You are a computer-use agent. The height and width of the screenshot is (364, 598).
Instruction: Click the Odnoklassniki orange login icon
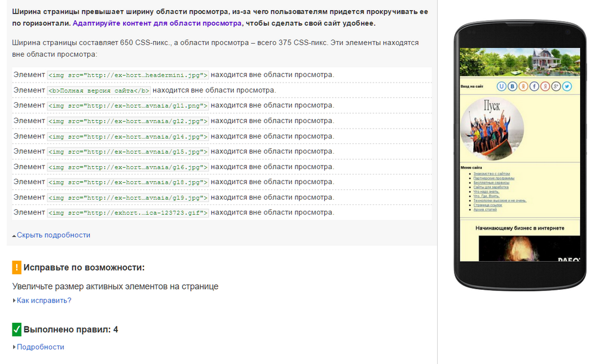point(524,87)
